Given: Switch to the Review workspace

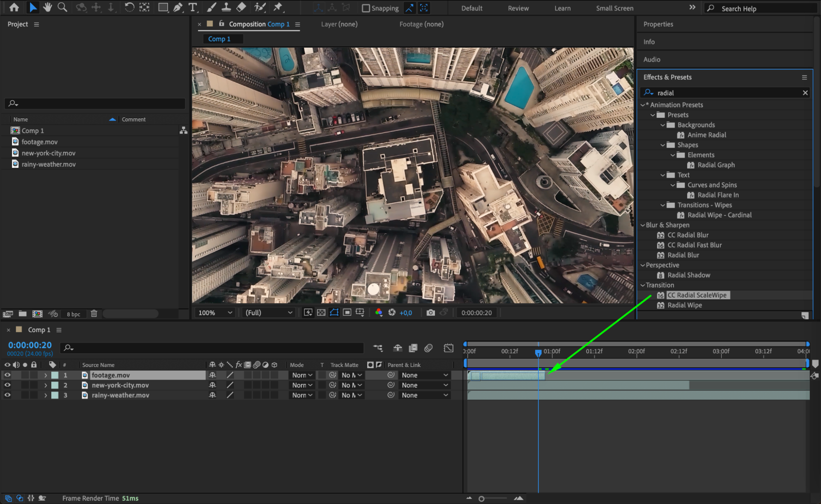Looking at the screenshot, I should tap(518, 8).
